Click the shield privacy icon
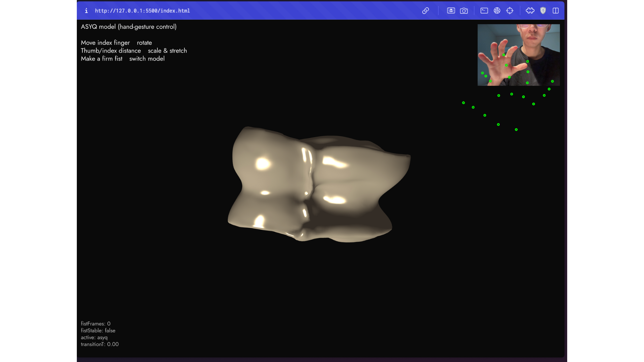Image resolution: width=644 pixels, height=362 pixels. click(x=543, y=11)
